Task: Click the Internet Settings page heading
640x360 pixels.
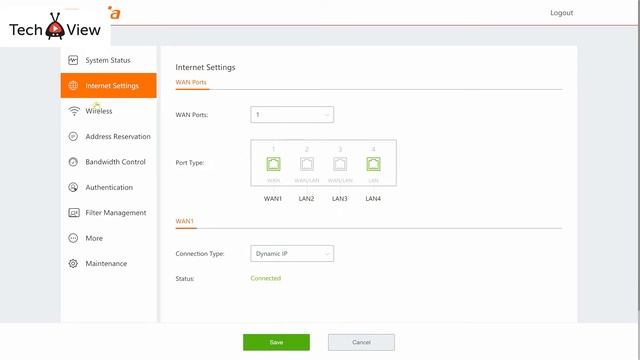Action: coord(205,67)
